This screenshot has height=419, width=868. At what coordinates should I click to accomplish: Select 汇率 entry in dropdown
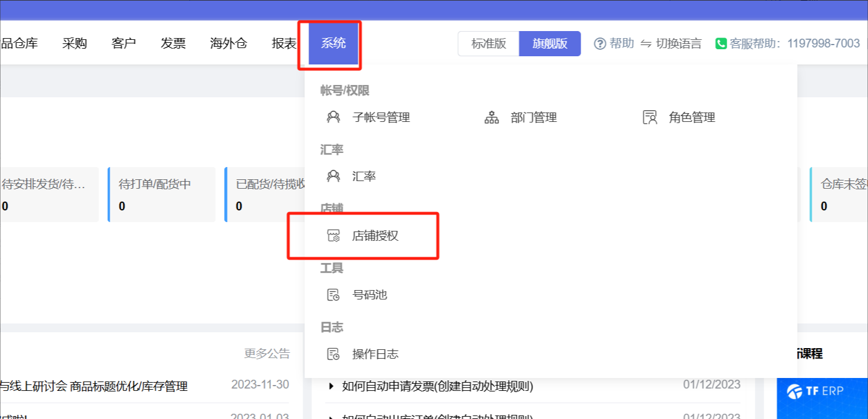pyautogui.click(x=364, y=176)
